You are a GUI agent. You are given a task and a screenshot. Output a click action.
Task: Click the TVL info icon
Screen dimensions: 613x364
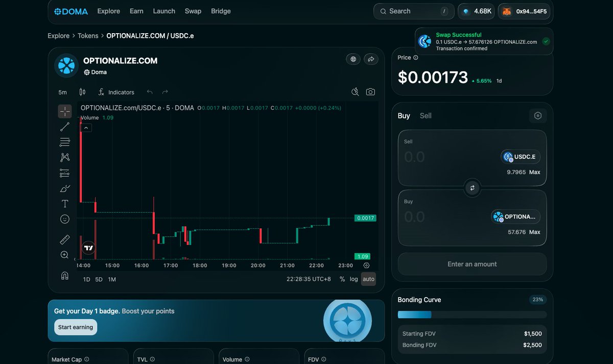tap(152, 359)
